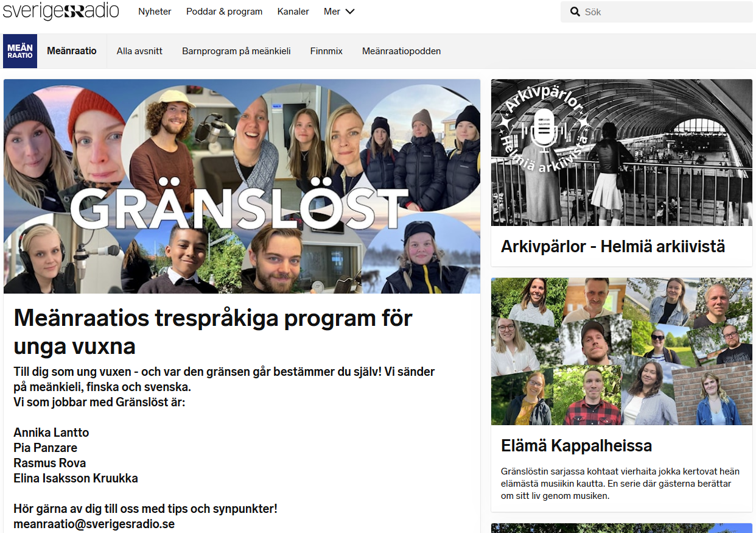Open Poddar & program menu
The height and width of the screenshot is (533, 756).
225,12
